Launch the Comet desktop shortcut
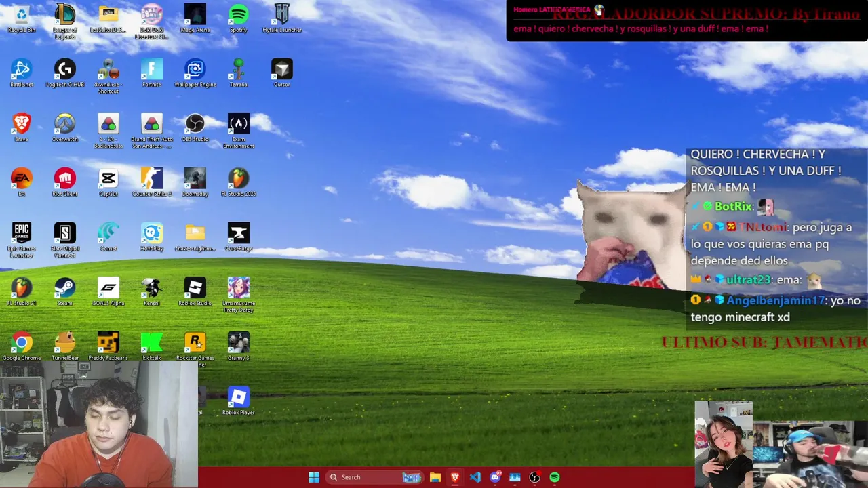The height and width of the screenshot is (488, 868). click(108, 237)
